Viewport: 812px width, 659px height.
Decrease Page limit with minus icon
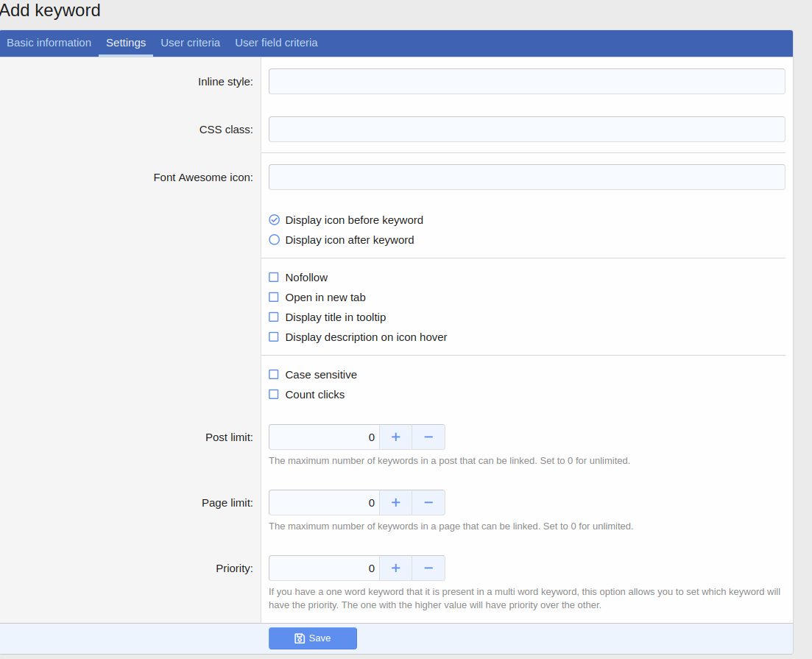[x=428, y=502]
